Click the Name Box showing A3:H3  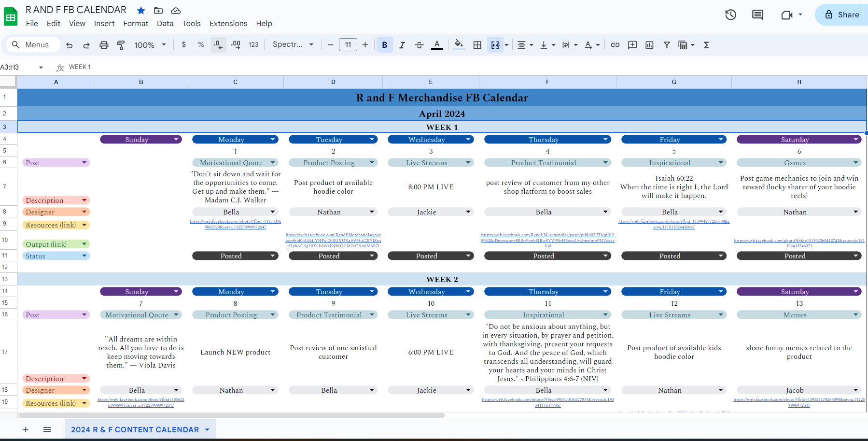(22, 67)
